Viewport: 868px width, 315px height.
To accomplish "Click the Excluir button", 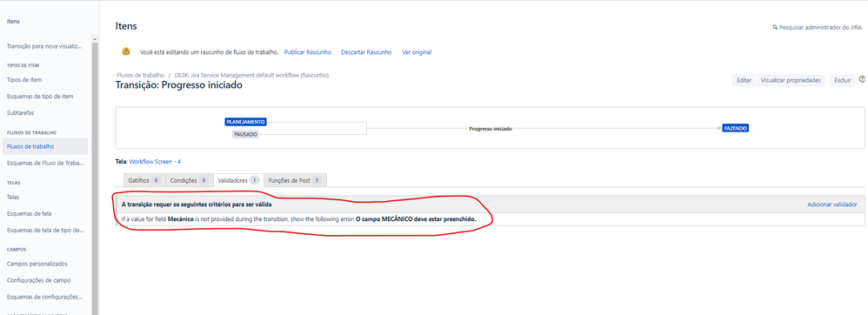I will coord(843,80).
